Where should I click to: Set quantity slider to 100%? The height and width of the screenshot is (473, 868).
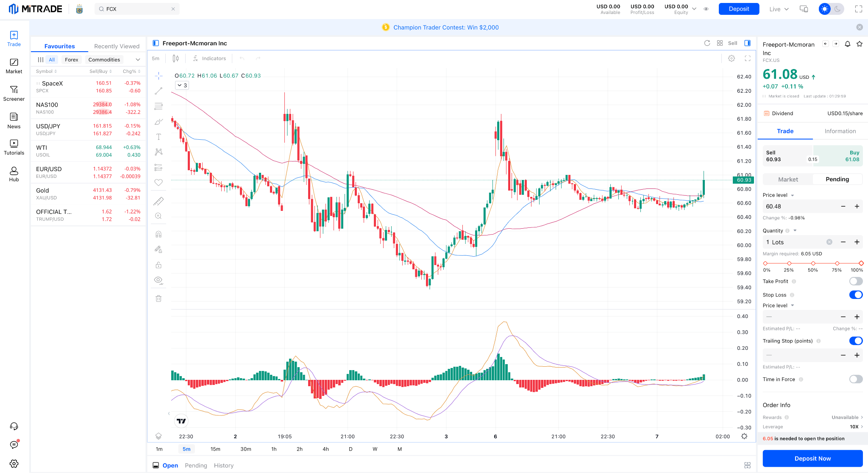[x=861, y=263]
